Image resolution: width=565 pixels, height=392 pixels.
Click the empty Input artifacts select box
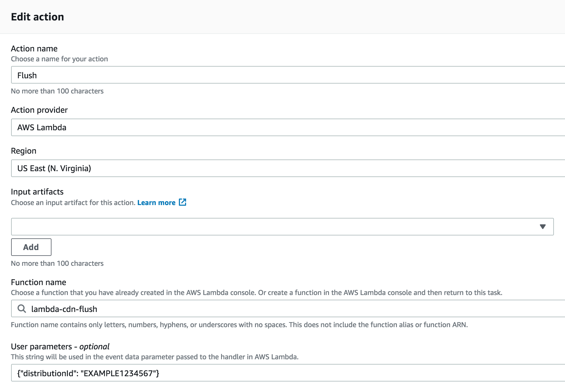point(282,227)
